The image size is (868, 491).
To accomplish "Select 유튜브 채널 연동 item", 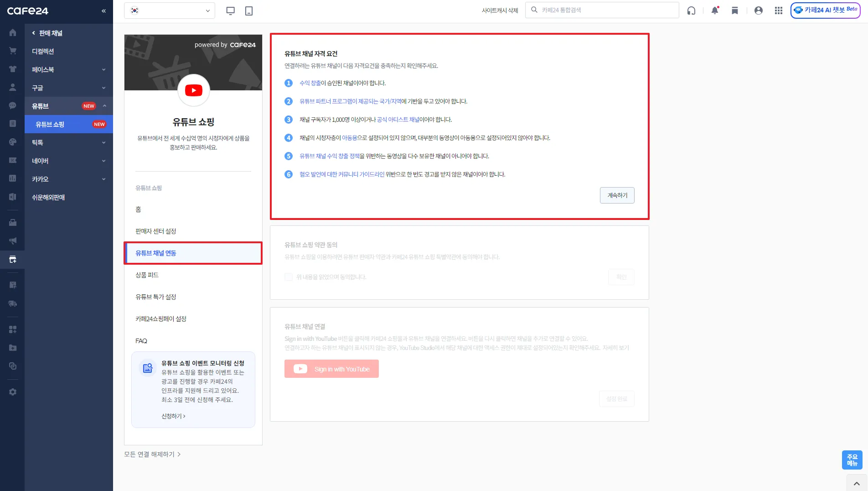I will 193,253.
